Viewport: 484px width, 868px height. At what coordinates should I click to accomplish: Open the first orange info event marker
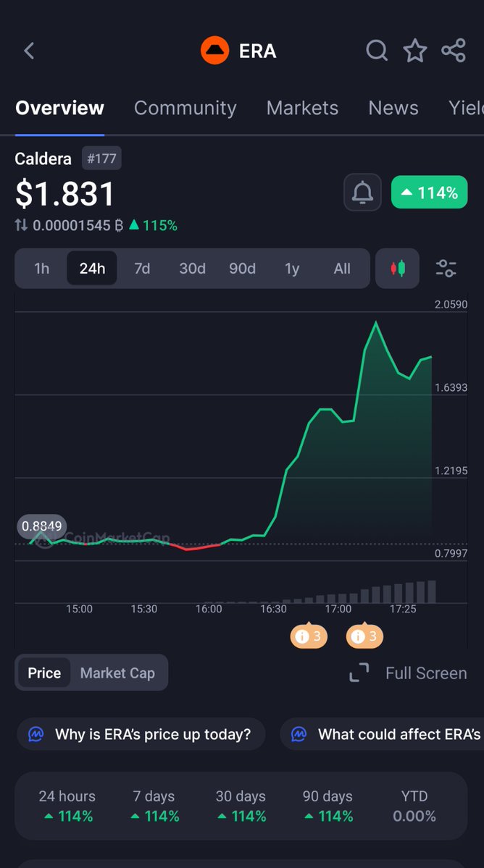point(309,636)
